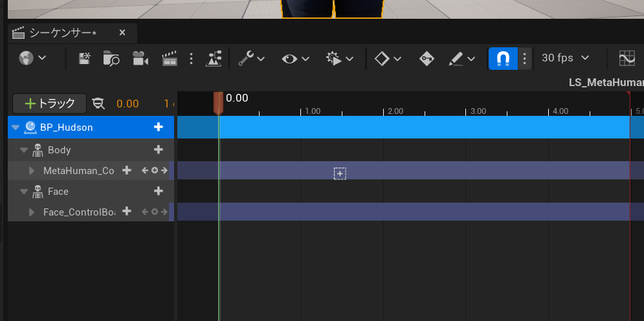Image resolution: width=644 pixels, height=321 pixels.
Task: Click the Render Movie clapperboard icon
Action: coord(169,58)
